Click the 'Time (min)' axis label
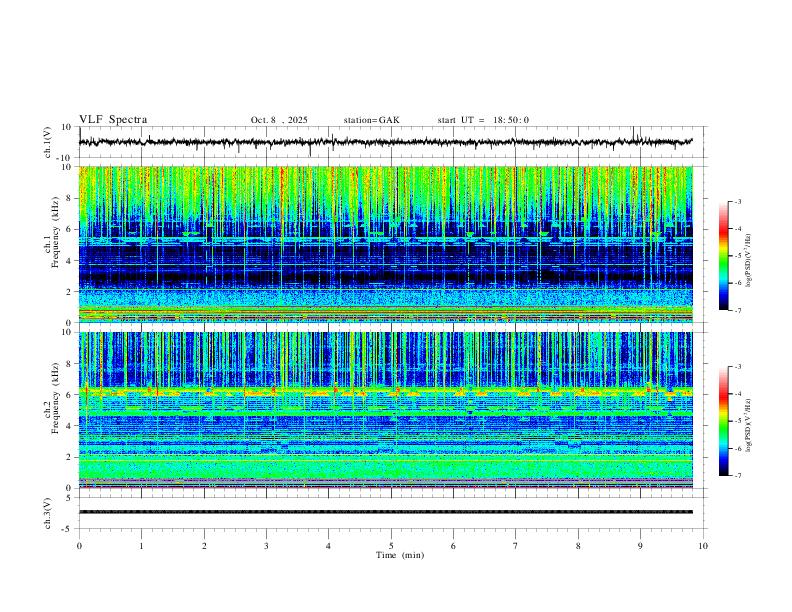792x612 pixels. pyautogui.click(x=400, y=555)
